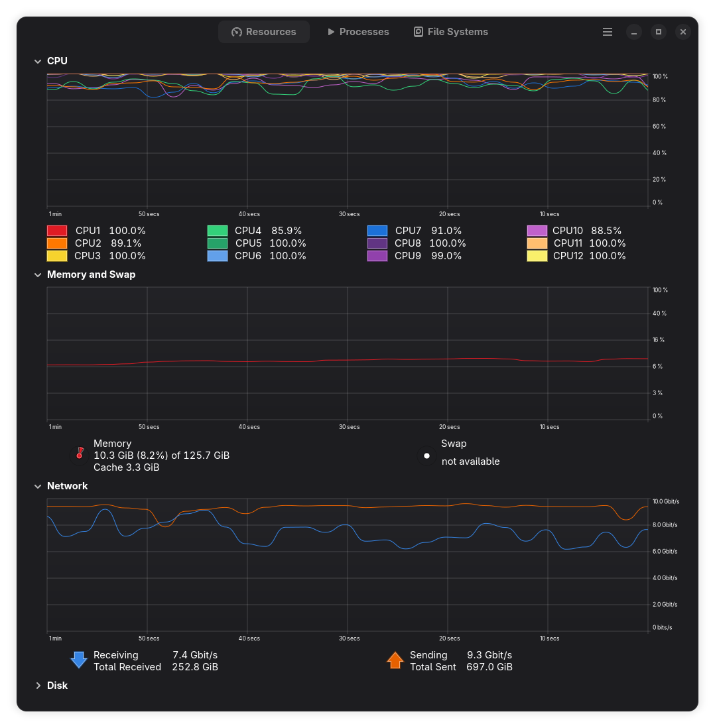Pick CPU3 yellow color swatch
Viewport: 715px width, 728px height.
pos(57,256)
